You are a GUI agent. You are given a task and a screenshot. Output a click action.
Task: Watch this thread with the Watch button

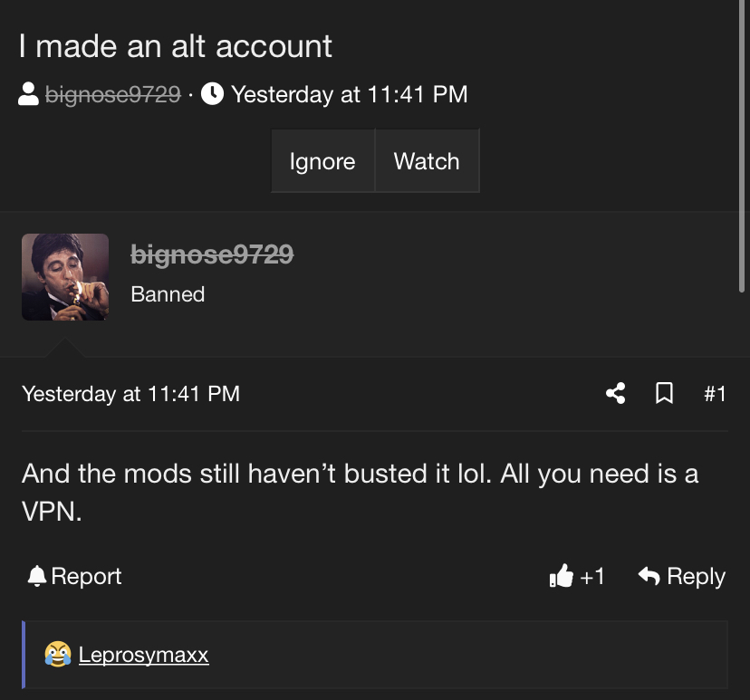pyautogui.click(x=427, y=160)
